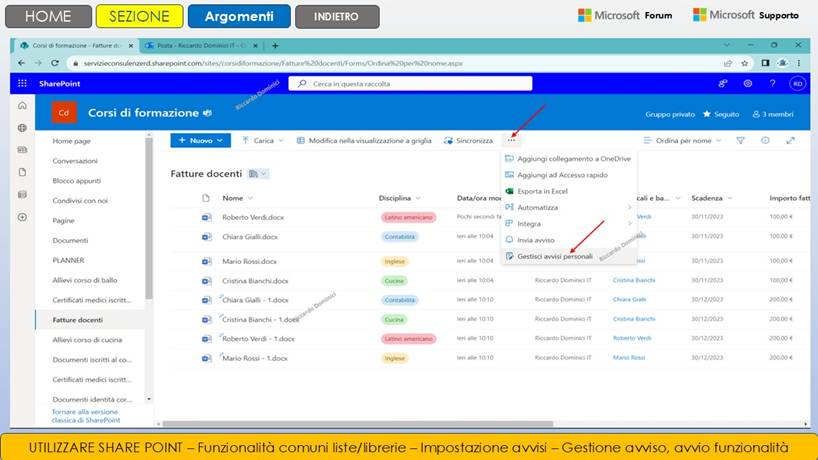The height and width of the screenshot is (460, 818).
Task: Open the file Chiara Gialli.docx
Action: point(250,237)
